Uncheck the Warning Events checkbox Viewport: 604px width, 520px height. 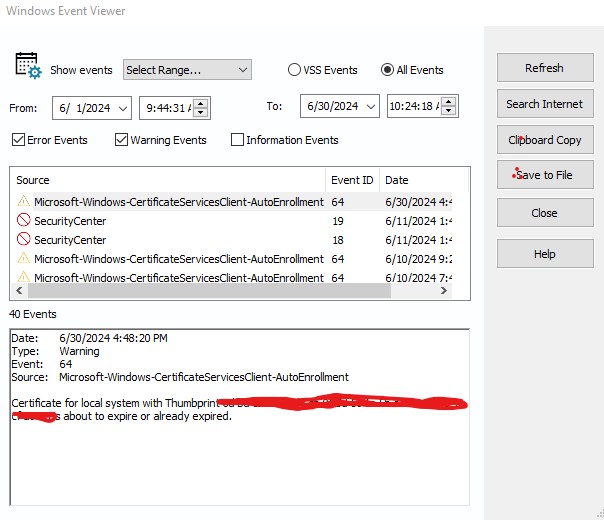coord(122,140)
